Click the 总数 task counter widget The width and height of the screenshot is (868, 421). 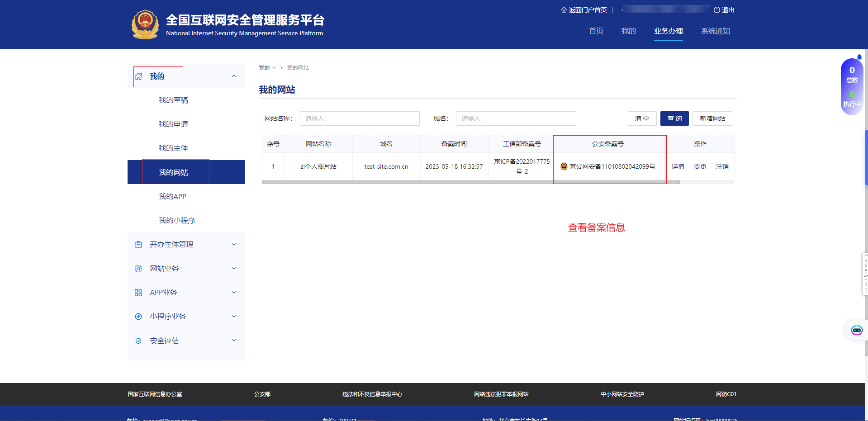852,74
